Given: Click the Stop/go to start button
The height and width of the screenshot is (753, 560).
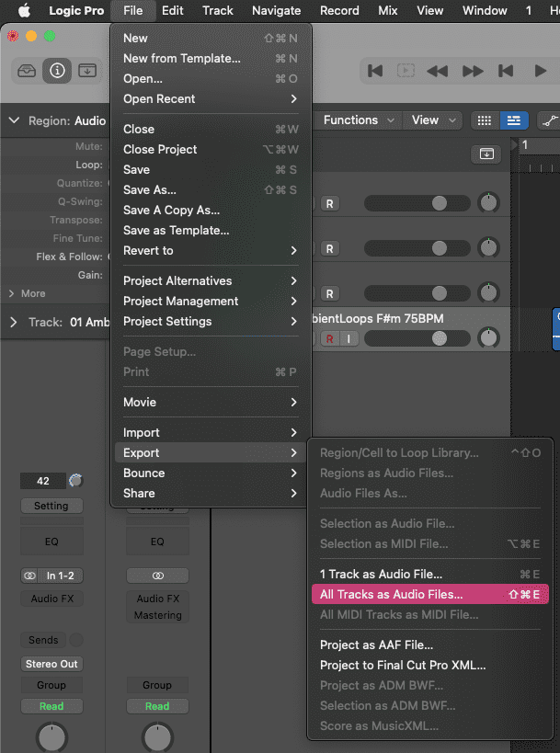Looking at the screenshot, I should (506, 71).
